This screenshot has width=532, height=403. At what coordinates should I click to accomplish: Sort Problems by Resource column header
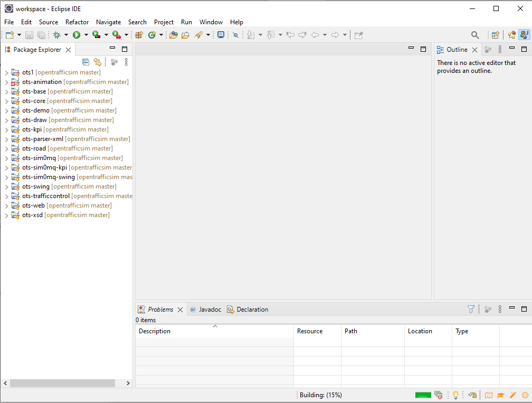(x=317, y=331)
